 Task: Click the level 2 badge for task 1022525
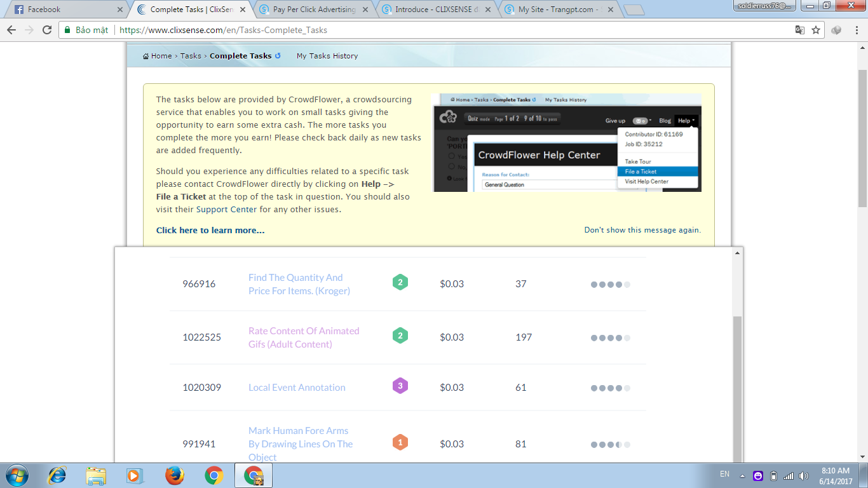click(x=400, y=336)
